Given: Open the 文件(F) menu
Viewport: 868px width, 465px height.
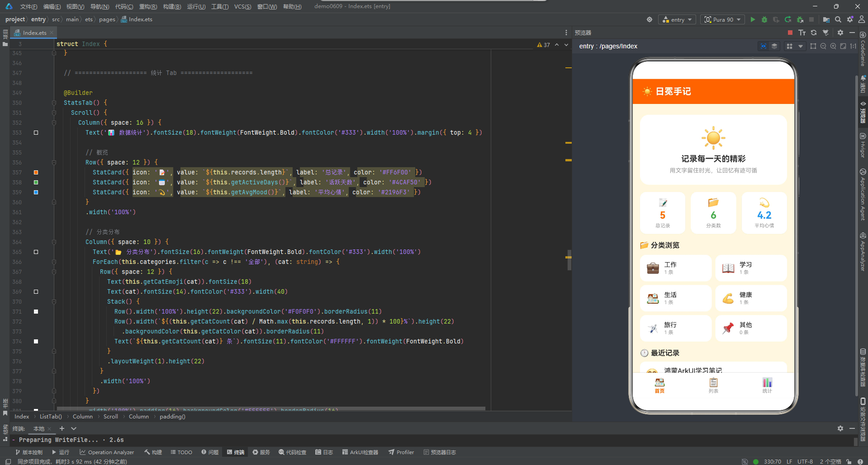Looking at the screenshot, I should click(x=28, y=6).
